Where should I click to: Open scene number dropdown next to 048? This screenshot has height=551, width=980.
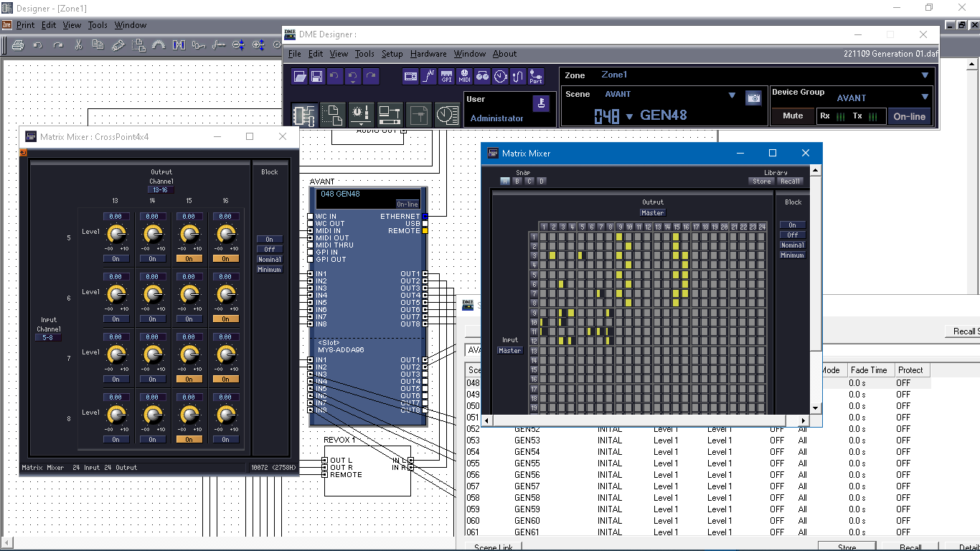coord(629,116)
